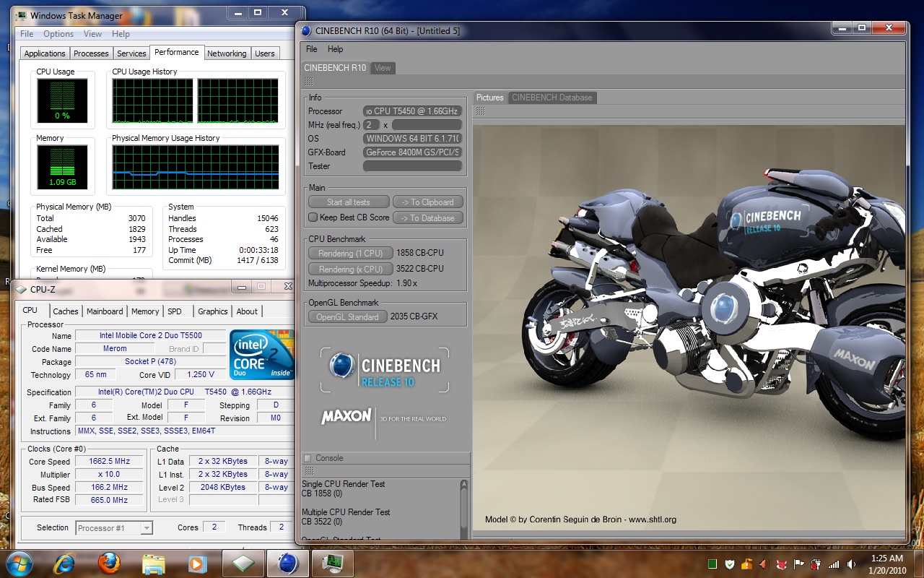Click the orange speaker tray icon
This screenshot has height=578, width=924.
tap(764, 564)
